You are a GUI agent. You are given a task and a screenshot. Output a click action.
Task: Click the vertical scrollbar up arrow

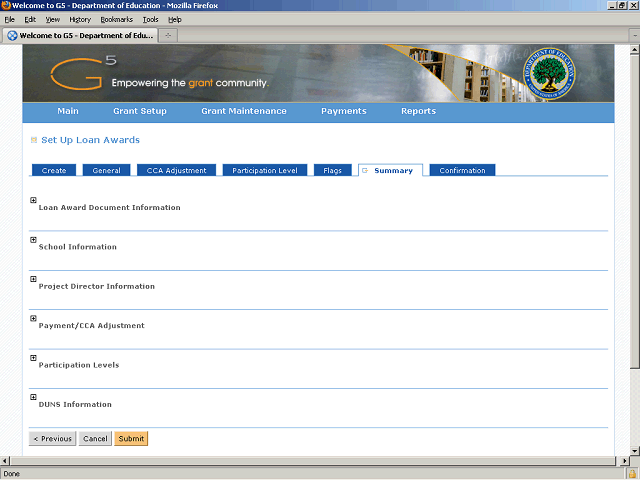(634, 50)
